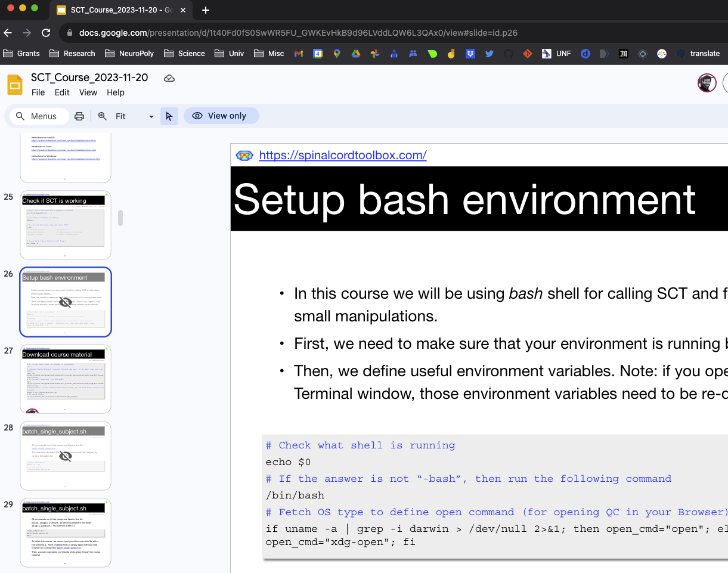
Task: Click the View only eye toggle
Action: (221, 116)
